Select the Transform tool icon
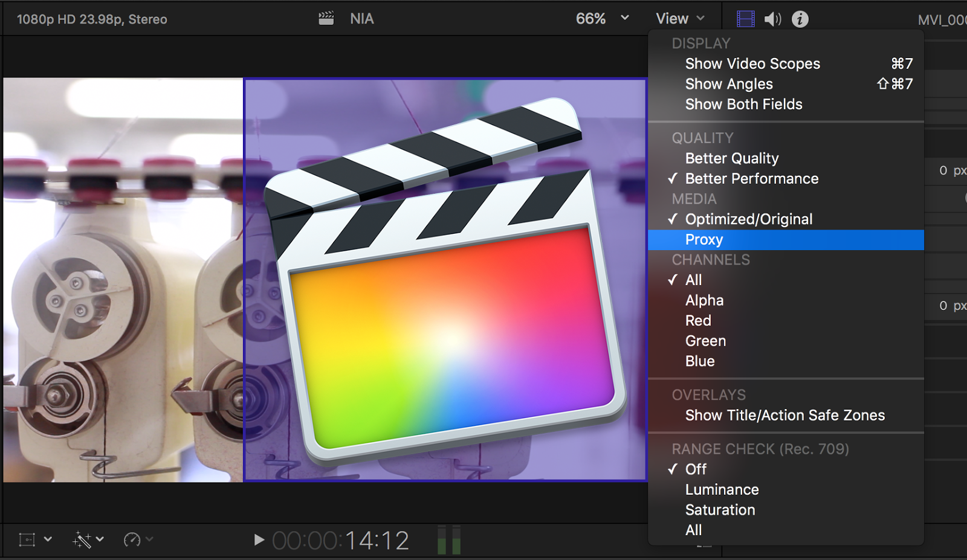Image resolution: width=967 pixels, height=560 pixels. 27,539
